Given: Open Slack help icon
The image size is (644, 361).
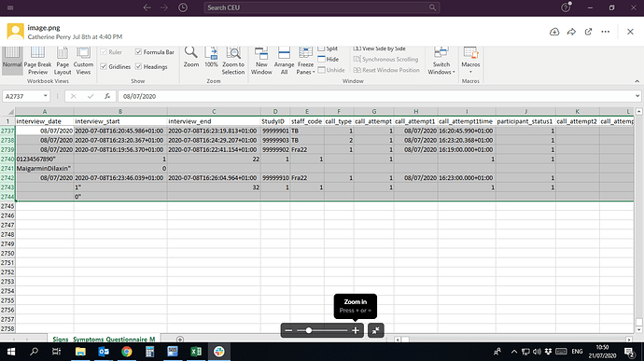Looking at the screenshot, I should tap(566, 7).
